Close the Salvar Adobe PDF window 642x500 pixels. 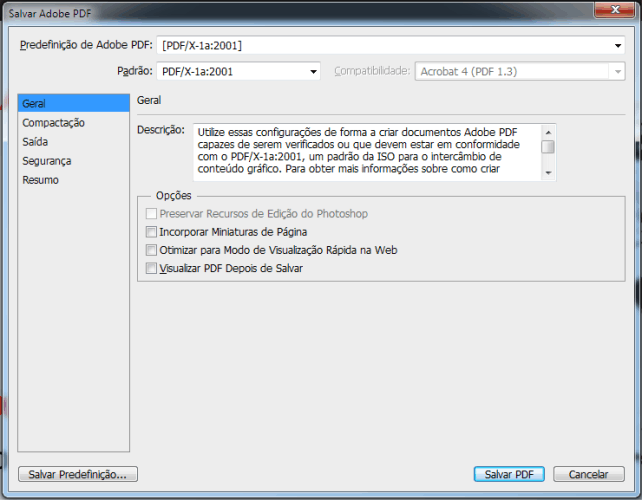[615, 9]
